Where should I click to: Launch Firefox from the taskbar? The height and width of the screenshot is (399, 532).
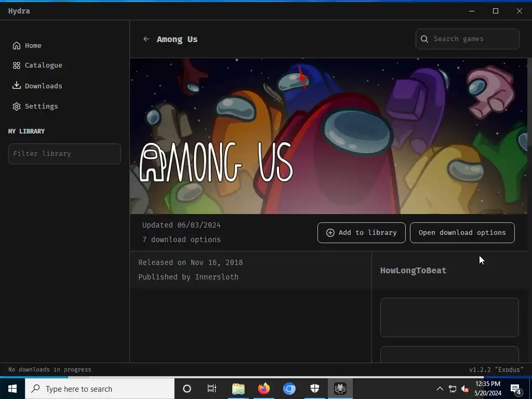pos(263,389)
